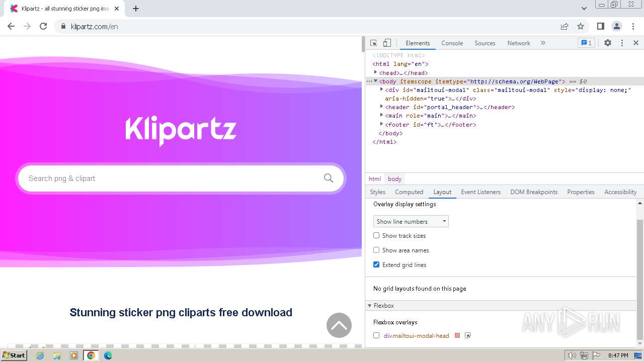Select the body breadcrumb

coord(394,179)
